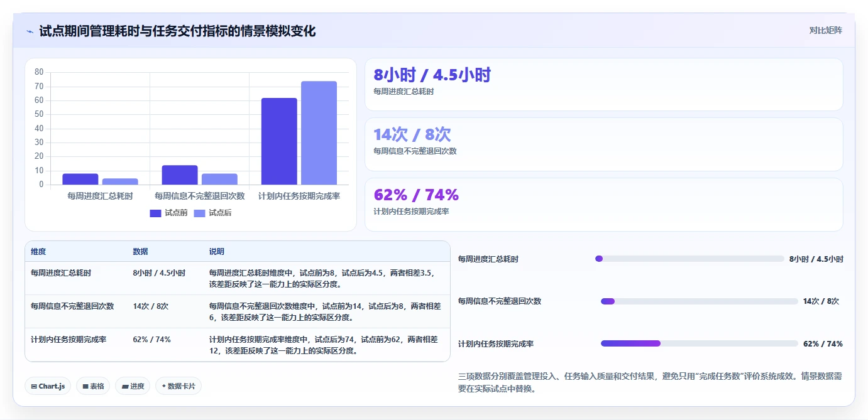This screenshot has height=420, width=868.
Task: Click the 每周进度汇总耗时 progress bar
Action: (x=689, y=259)
